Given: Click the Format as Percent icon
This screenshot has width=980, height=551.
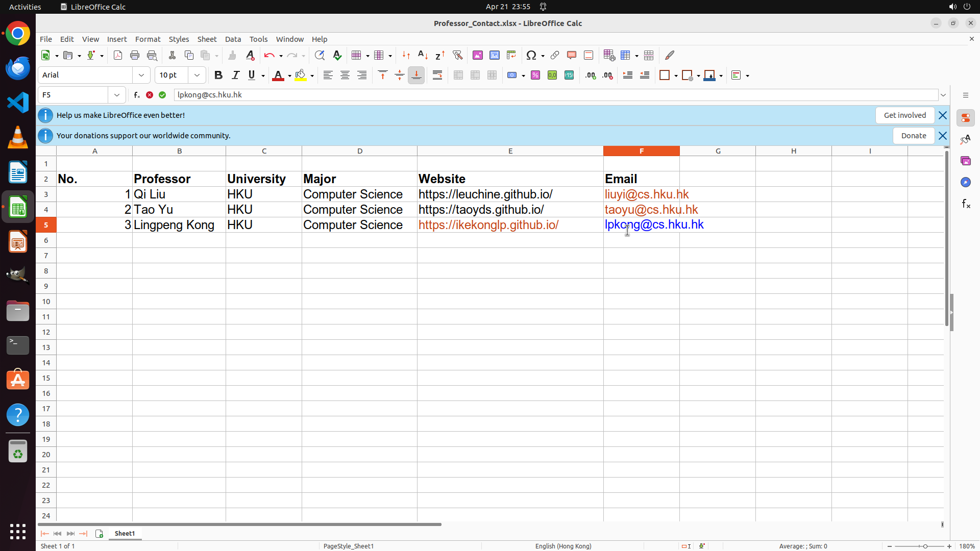Looking at the screenshot, I should coord(535,76).
